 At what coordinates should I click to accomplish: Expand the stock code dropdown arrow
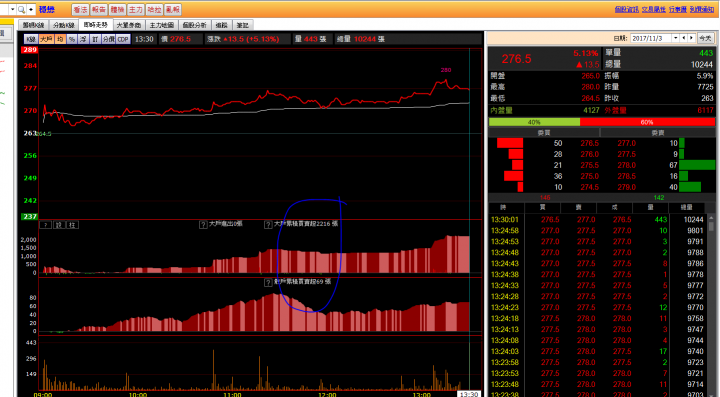pos(12,9)
